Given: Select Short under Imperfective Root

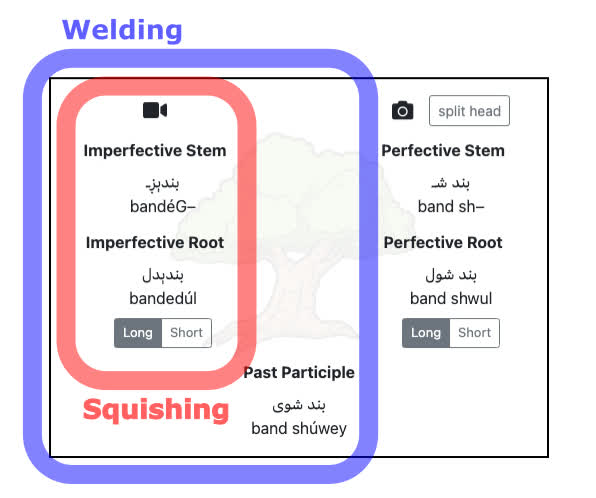Looking at the screenshot, I should [x=187, y=333].
